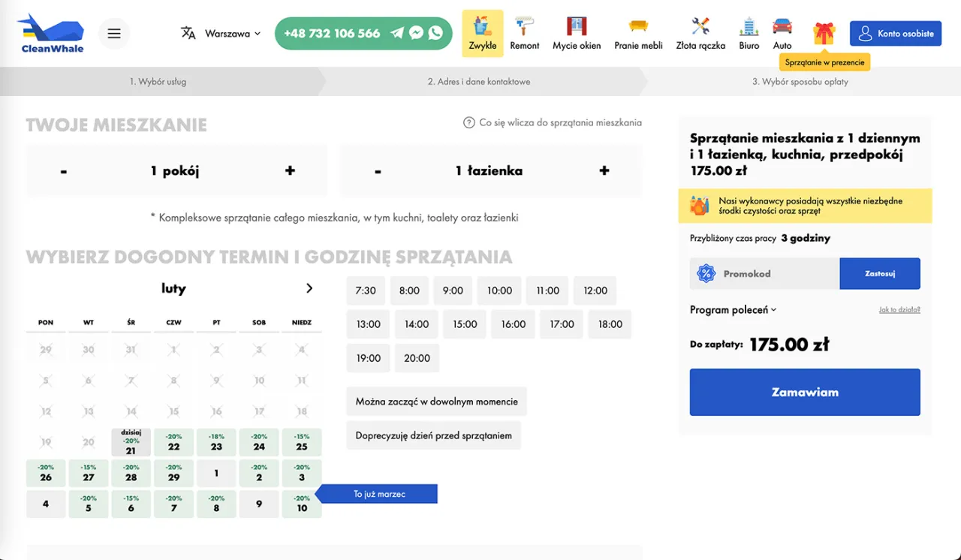Pick March 1 in calendar
The height and width of the screenshot is (560, 961).
[x=216, y=474]
